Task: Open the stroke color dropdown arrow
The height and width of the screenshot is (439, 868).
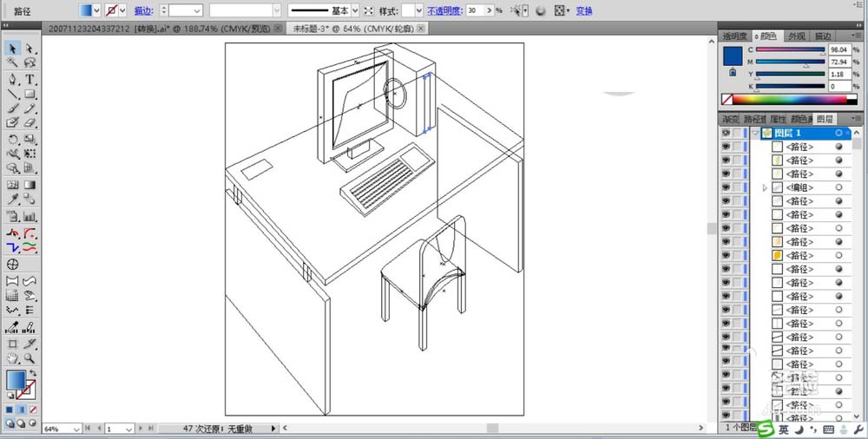Action: point(122,10)
